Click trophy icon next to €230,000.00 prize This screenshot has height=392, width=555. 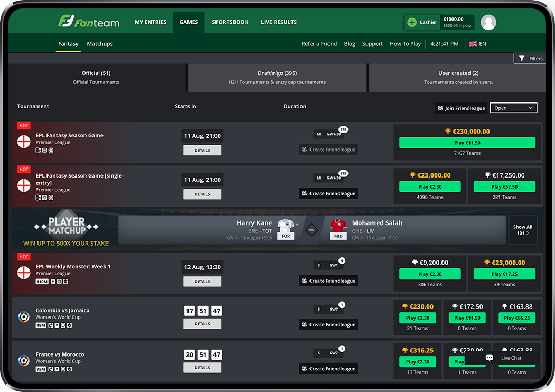448,132
